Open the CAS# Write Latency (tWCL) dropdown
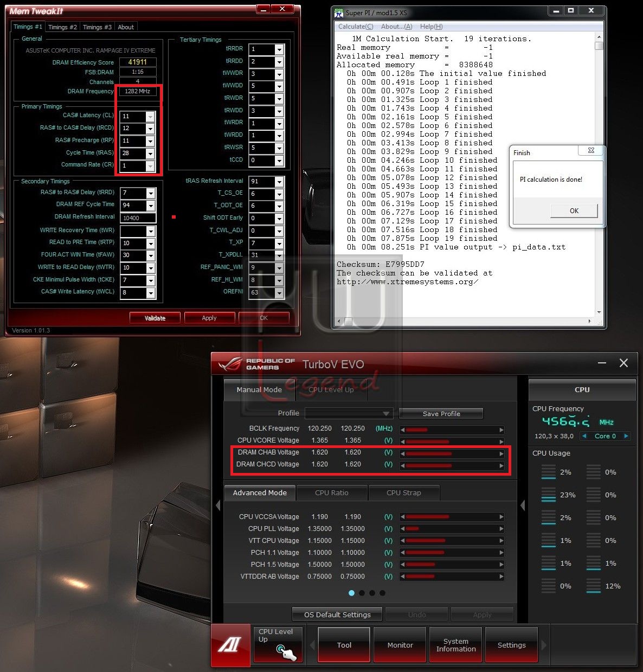This screenshot has height=672, width=643. 151,293
